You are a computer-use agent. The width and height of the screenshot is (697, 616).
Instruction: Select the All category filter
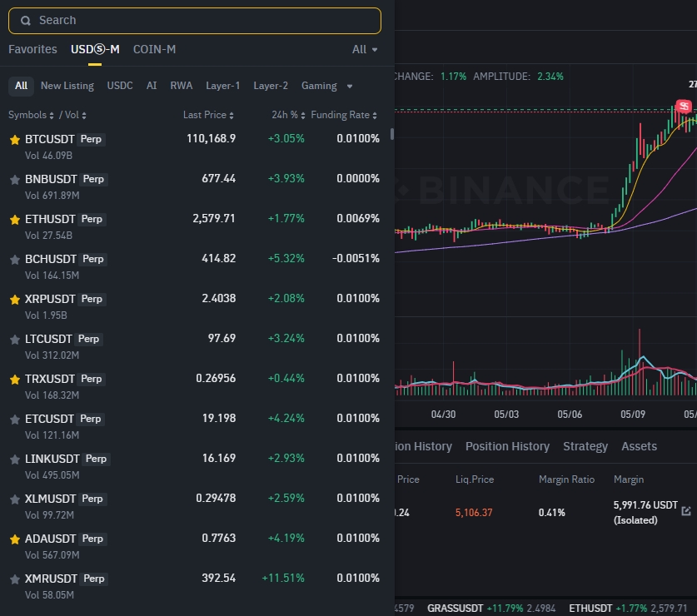coord(21,86)
